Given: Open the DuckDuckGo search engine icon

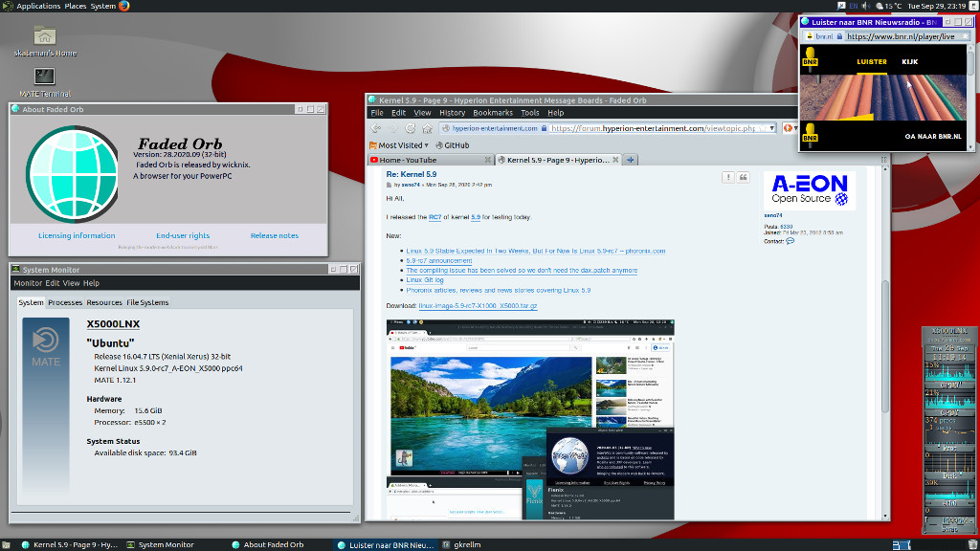Looking at the screenshot, I should click(788, 128).
